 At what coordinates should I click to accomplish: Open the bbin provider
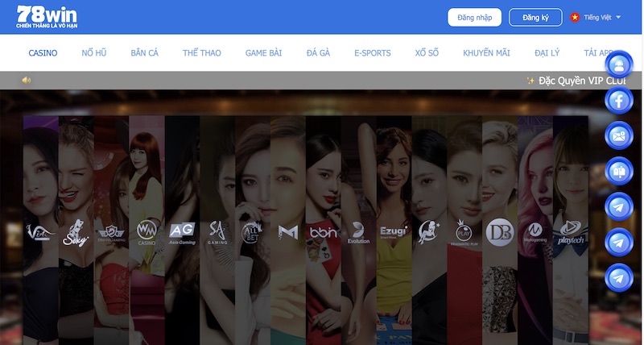click(x=324, y=233)
